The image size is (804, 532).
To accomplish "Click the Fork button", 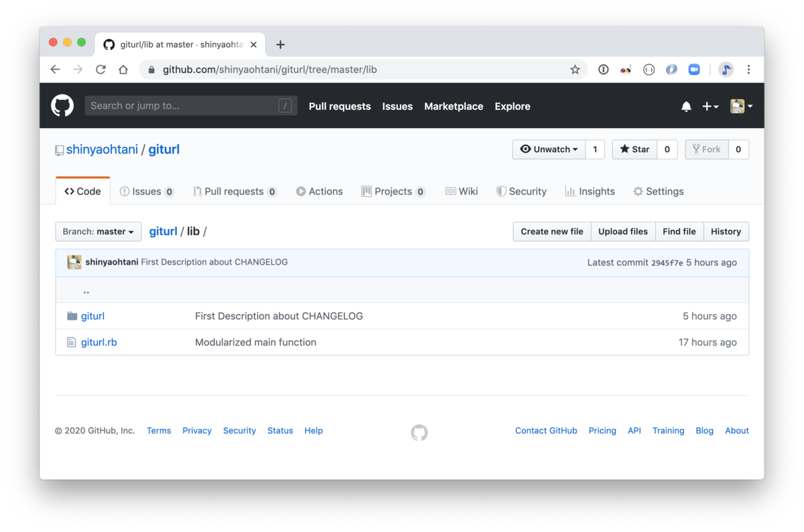I will coord(707,149).
